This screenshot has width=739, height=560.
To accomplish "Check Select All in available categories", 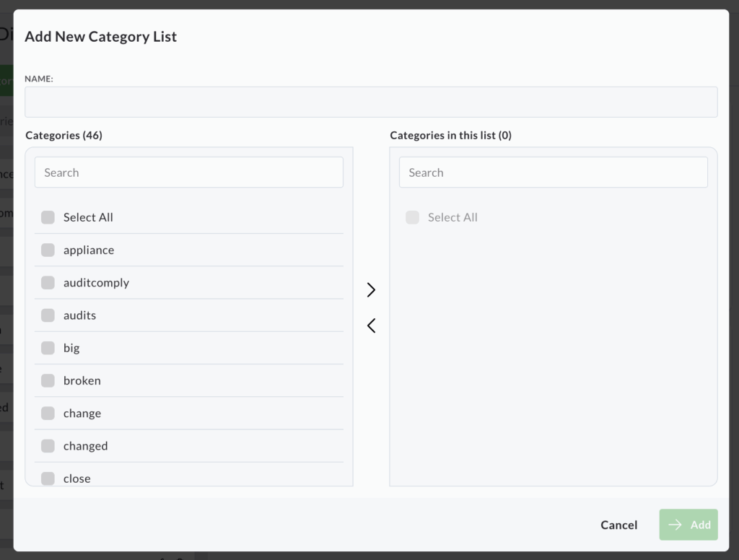I will point(48,217).
